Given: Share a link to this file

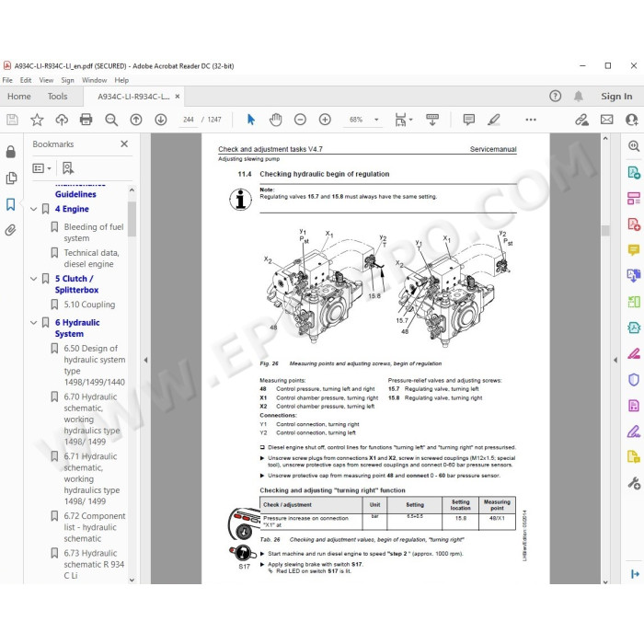Looking at the screenshot, I should [581, 120].
